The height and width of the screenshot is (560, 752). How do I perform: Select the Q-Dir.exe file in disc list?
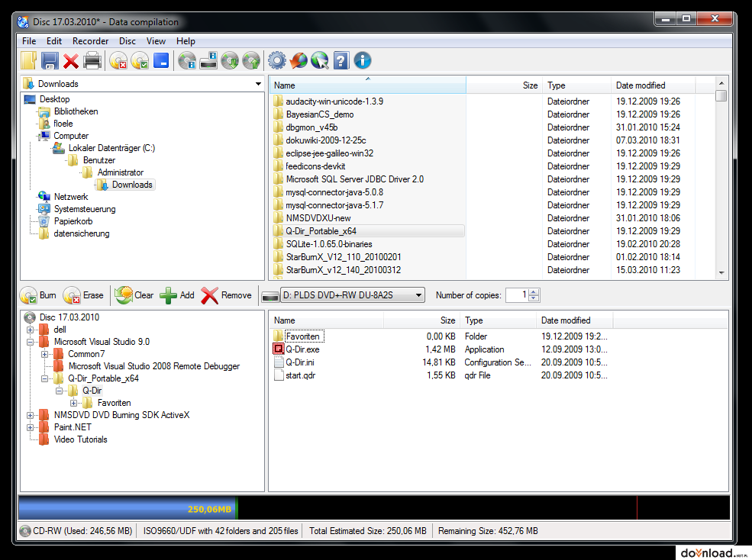tap(302, 349)
